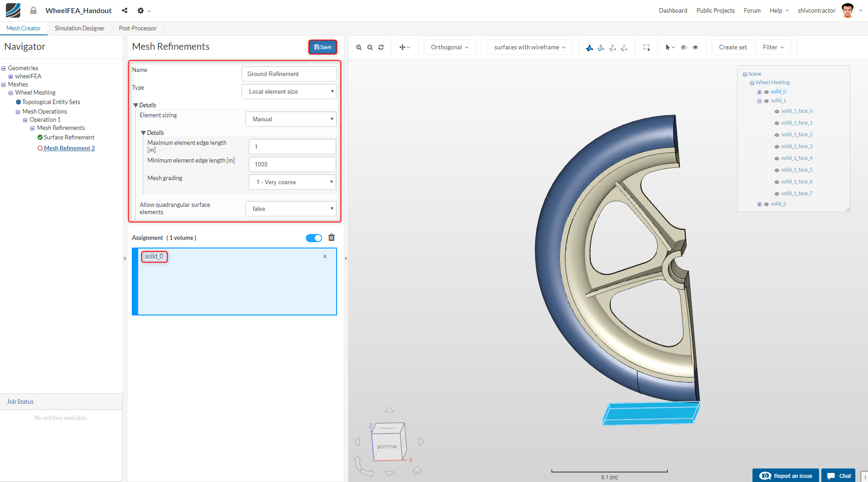The width and height of the screenshot is (868, 482).
Task: Click the Minimum element edge length field
Action: point(292,164)
